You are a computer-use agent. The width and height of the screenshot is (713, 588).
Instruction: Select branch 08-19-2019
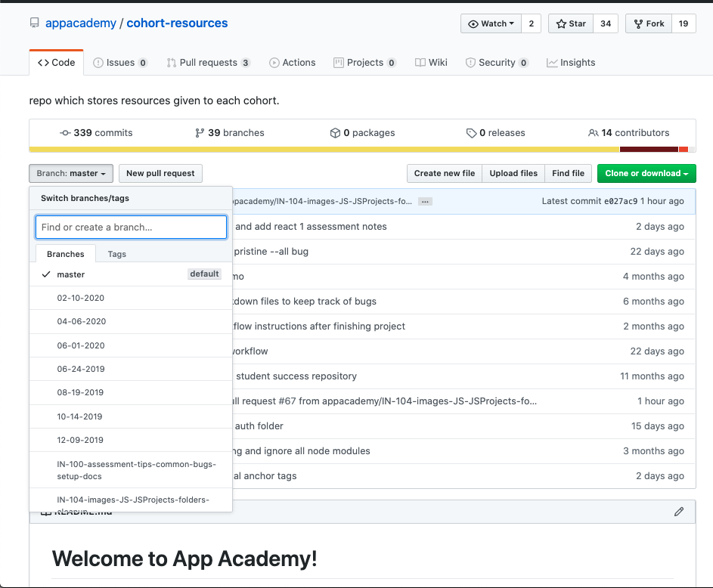(131, 392)
